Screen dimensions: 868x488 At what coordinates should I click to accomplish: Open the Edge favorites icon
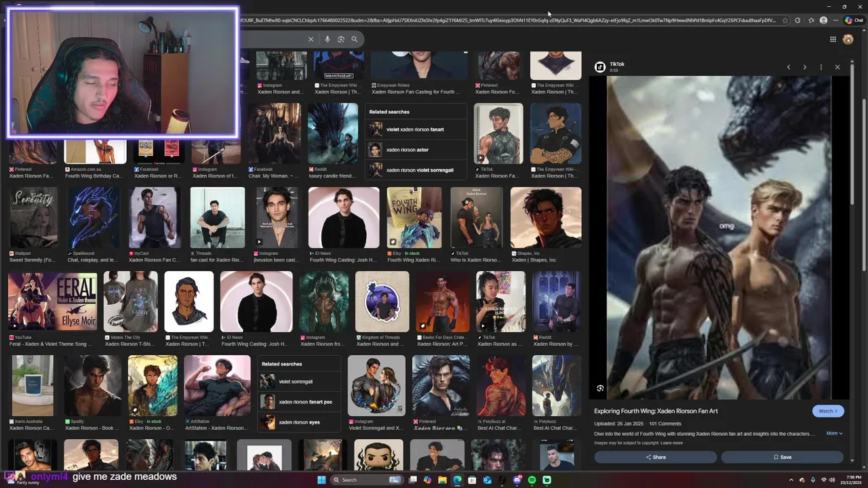(x=811, y=20)
